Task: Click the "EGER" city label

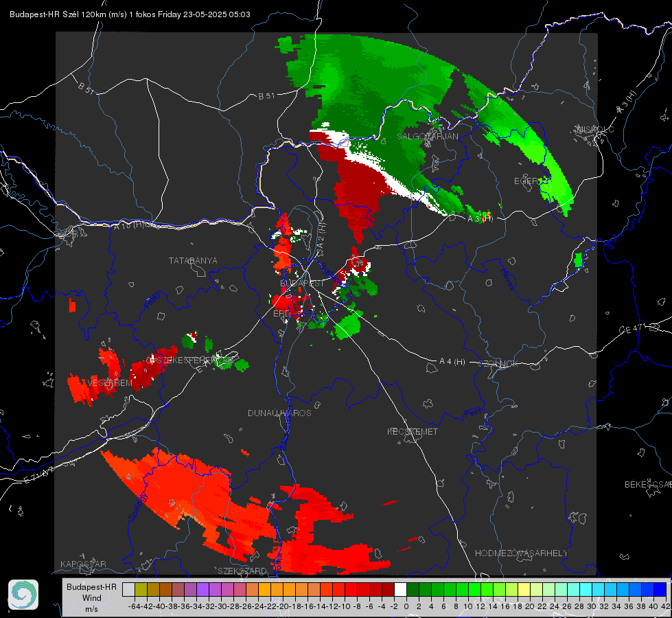Action: pyautogui.click(x=526, y=181)
